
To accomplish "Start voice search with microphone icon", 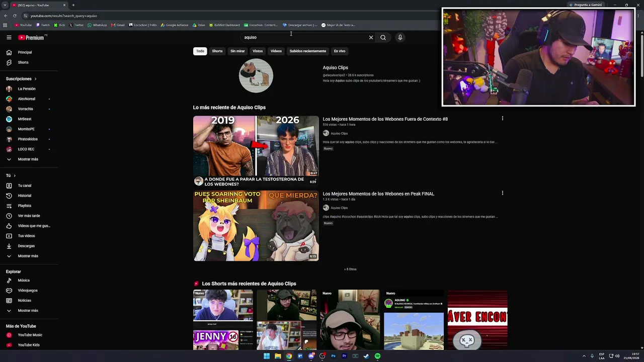I will (400, 37).
